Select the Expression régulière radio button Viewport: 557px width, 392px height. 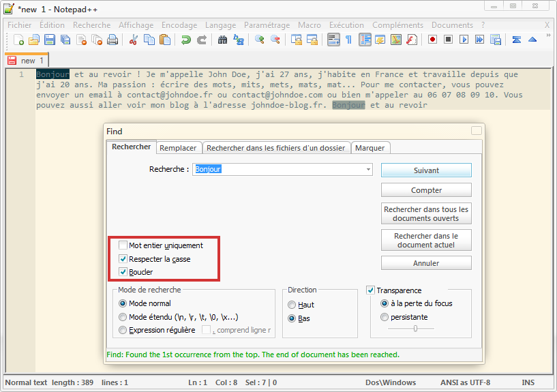coord(123,330)
